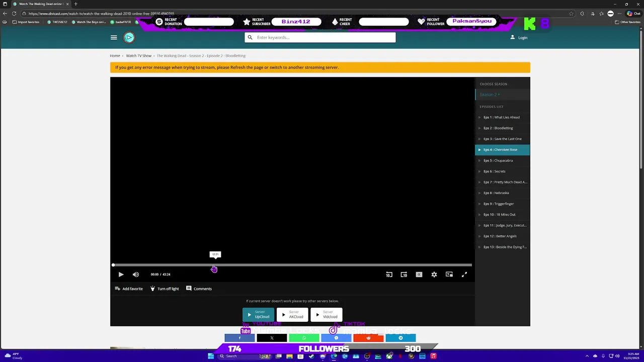Share the page on Facebook
The height and width of the screenshot is (362, 644).
click(239, 338)
